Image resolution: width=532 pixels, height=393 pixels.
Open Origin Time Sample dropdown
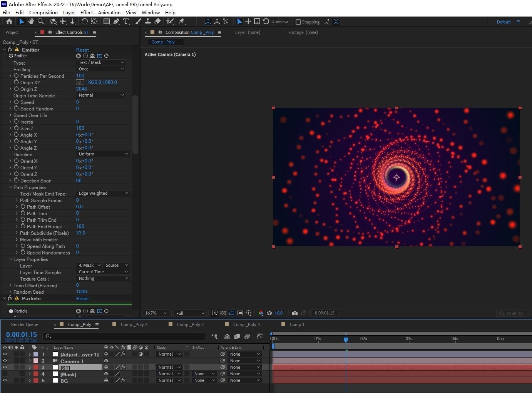coord(101,95)
